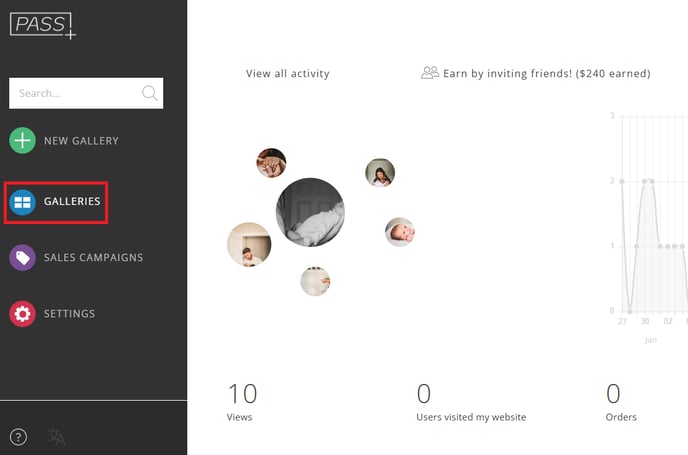Viewport: 688px width, 455px height.
Task: Select the Galleries menu label
Action: pyautogui.click(x=72, y=201)
